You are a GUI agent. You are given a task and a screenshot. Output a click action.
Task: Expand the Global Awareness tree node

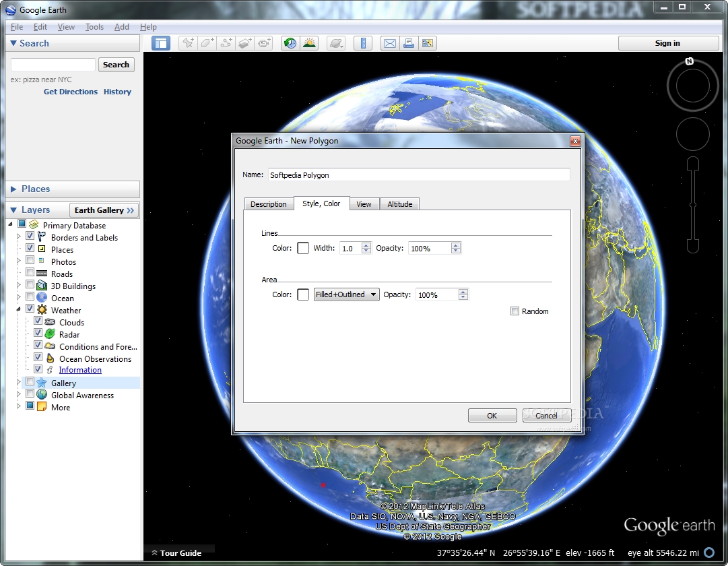19,394
